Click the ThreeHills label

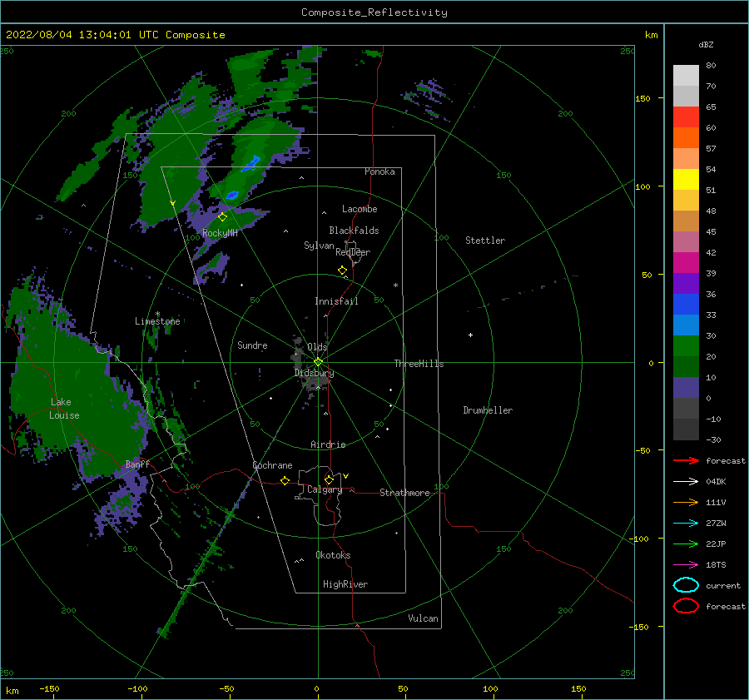click(x=419, y=364)
